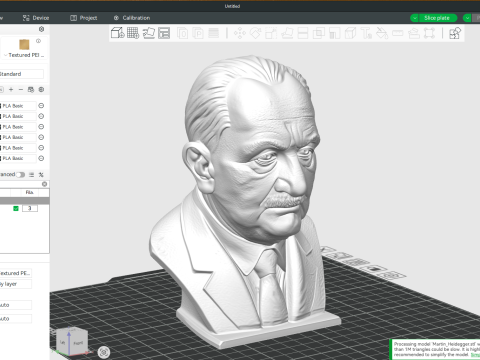The image size is (480, 360).
Task: Click the green link in the processing notification
Action: pyautogui.click(x=475, y=355)
